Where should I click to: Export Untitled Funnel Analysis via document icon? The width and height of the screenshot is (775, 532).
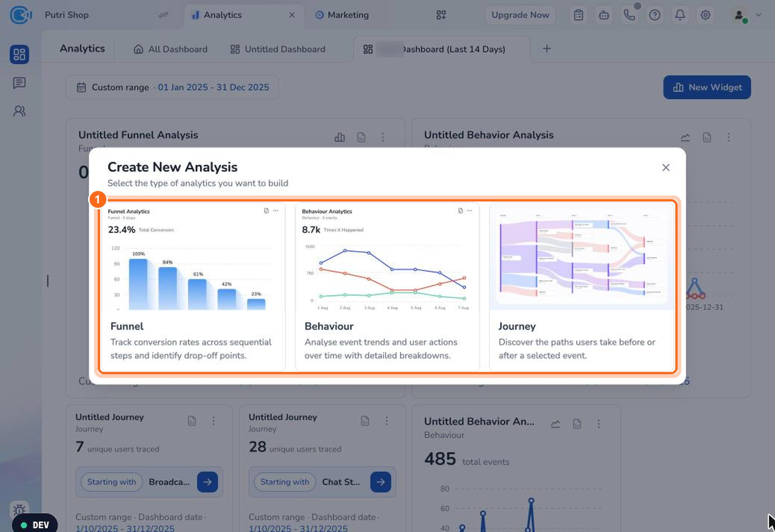click(x=361, y=137)
